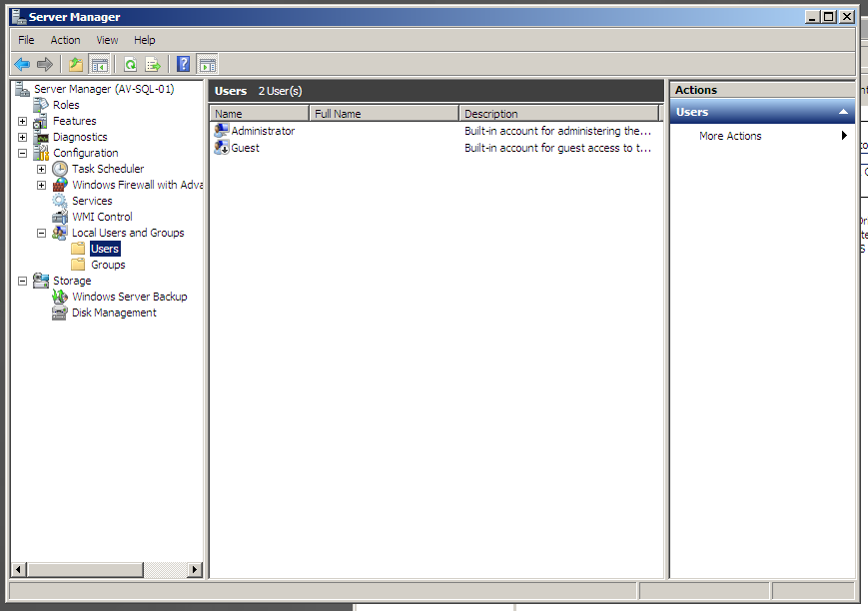This screenshot has height=611, width=868.
Task: Select the Guest user row
Action: tap(436, 148)
